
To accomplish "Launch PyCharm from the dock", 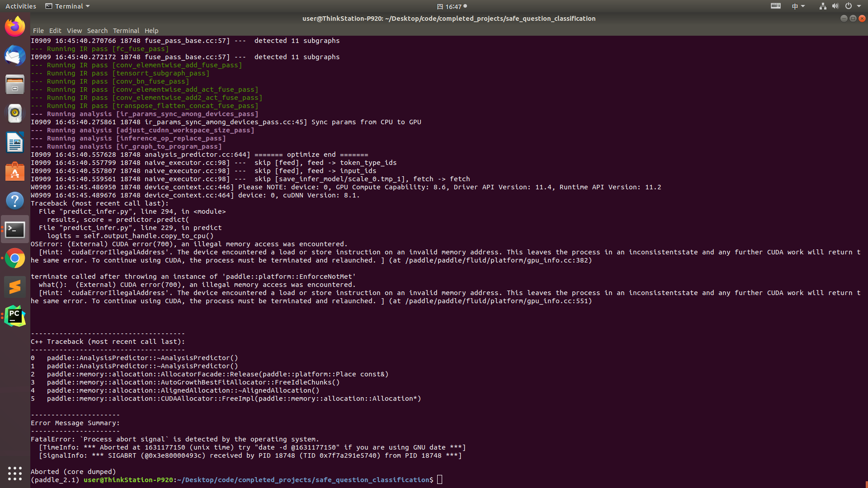I will point(15,316).
